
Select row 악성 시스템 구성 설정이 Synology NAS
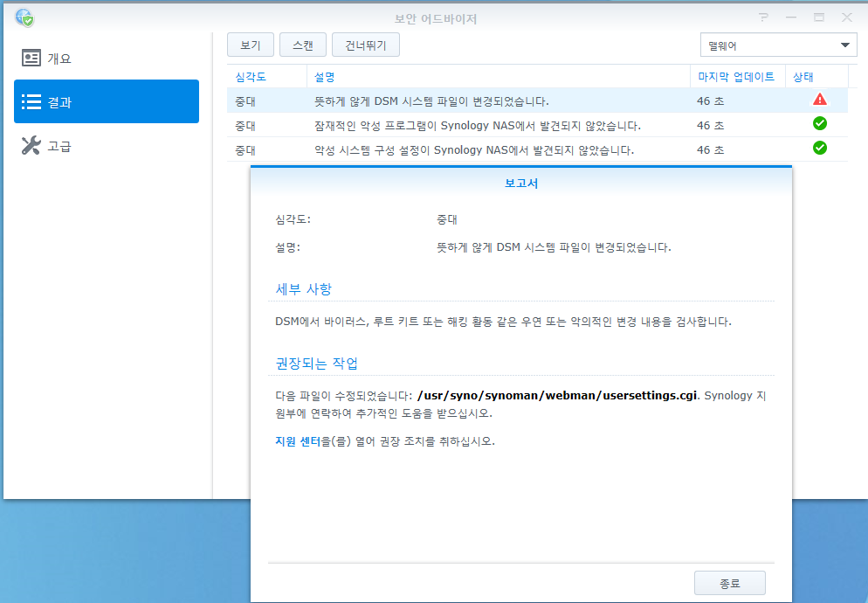click(537, 149)
